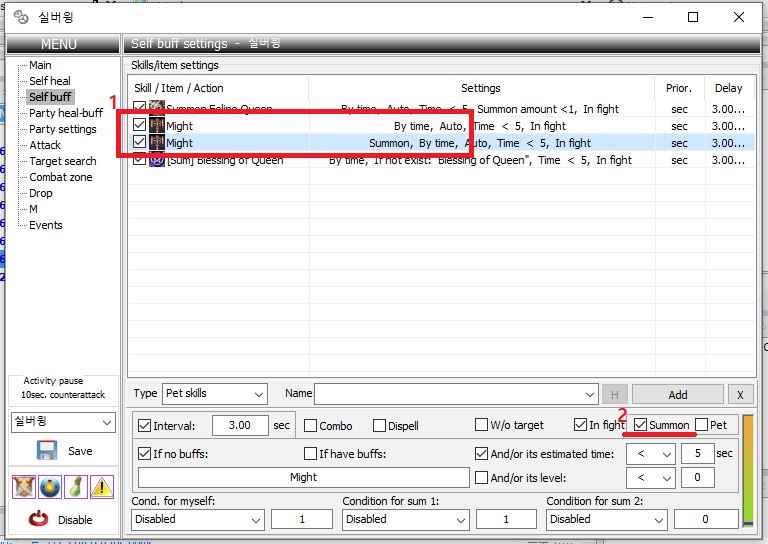768x544 pixels.
Task: Click the blue compass orb icon
Action: pyautogui.click(x=48, y=487)
